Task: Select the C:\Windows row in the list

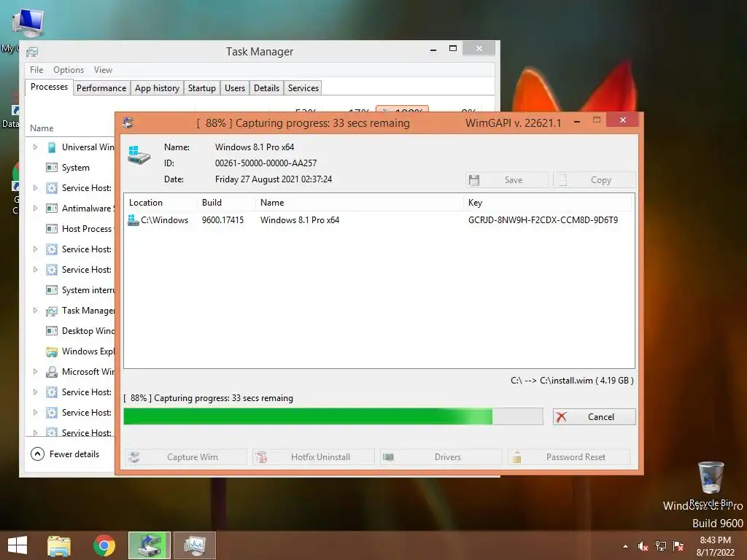Action: point(379,220)
